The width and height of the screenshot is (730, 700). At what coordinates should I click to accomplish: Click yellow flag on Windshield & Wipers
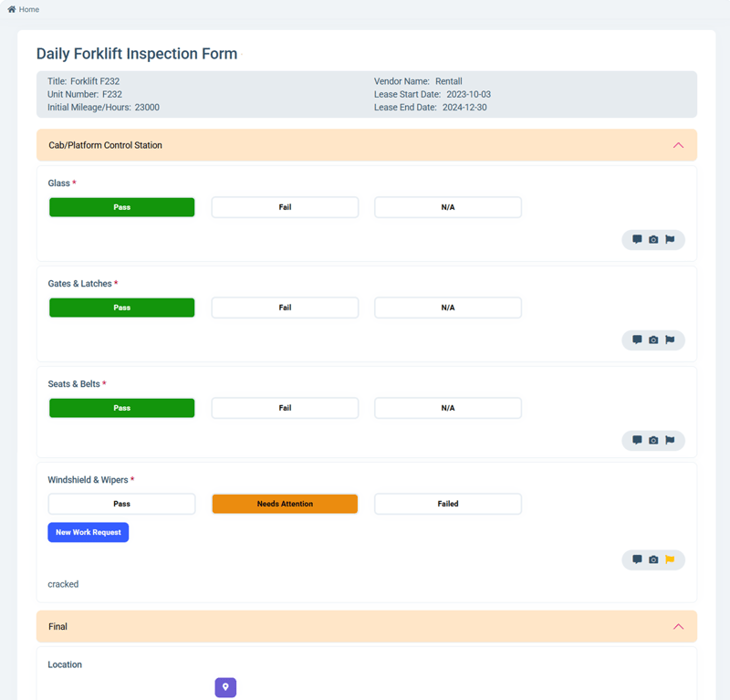pyautogui.click(x=670, y=559)
